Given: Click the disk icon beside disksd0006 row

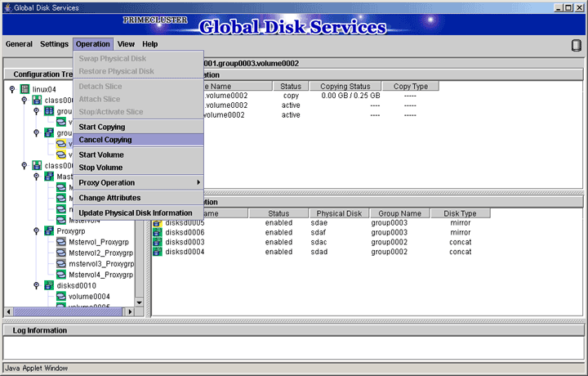Looking at the screenshot, I should point(157,232).
